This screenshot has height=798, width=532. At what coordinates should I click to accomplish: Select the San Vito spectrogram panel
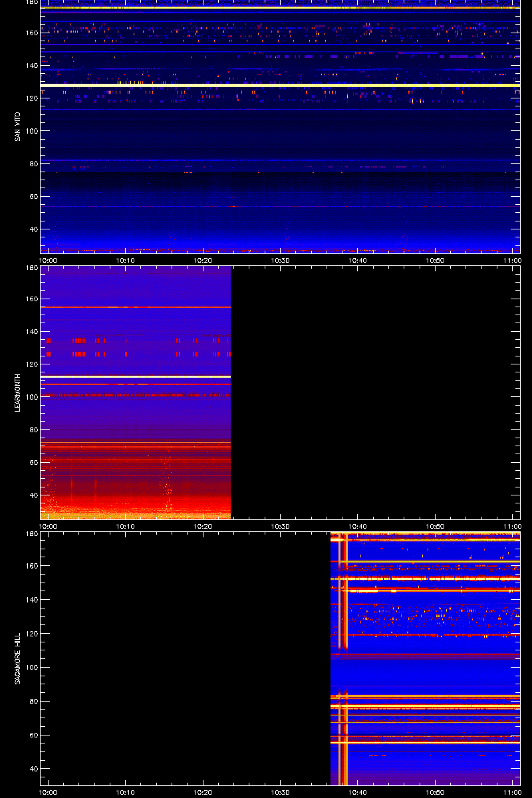tap(280, 126)
